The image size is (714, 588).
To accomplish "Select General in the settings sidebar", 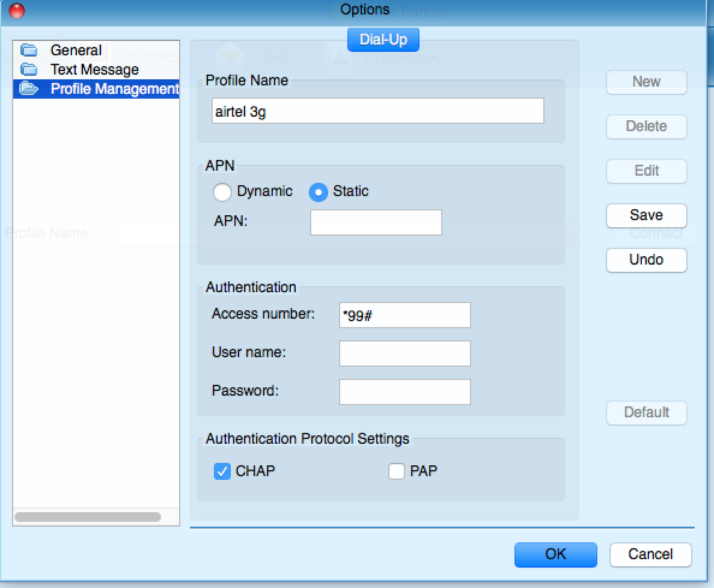I will coord(76,51).
